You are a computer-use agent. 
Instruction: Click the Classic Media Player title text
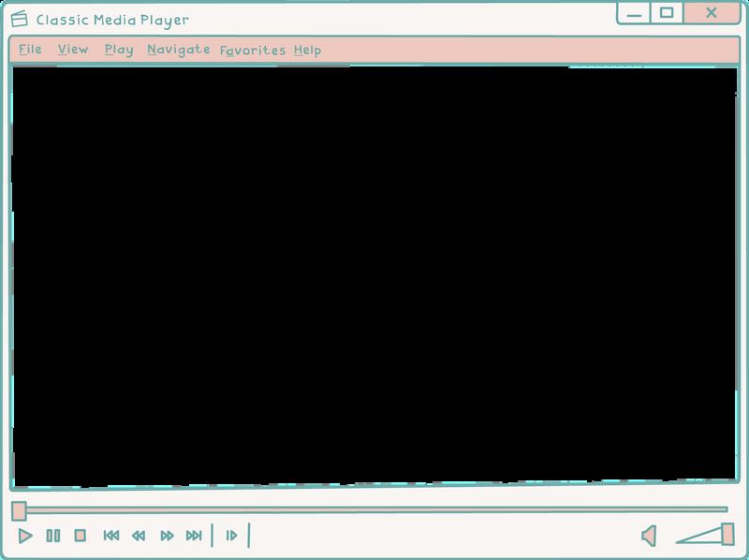pyautogui.click(x=112, y=21)
